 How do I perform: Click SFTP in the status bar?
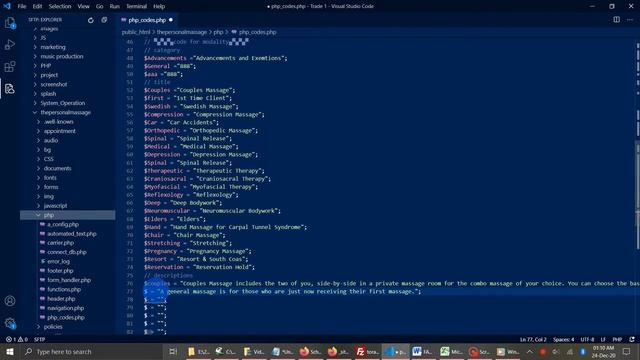[40, 339]
